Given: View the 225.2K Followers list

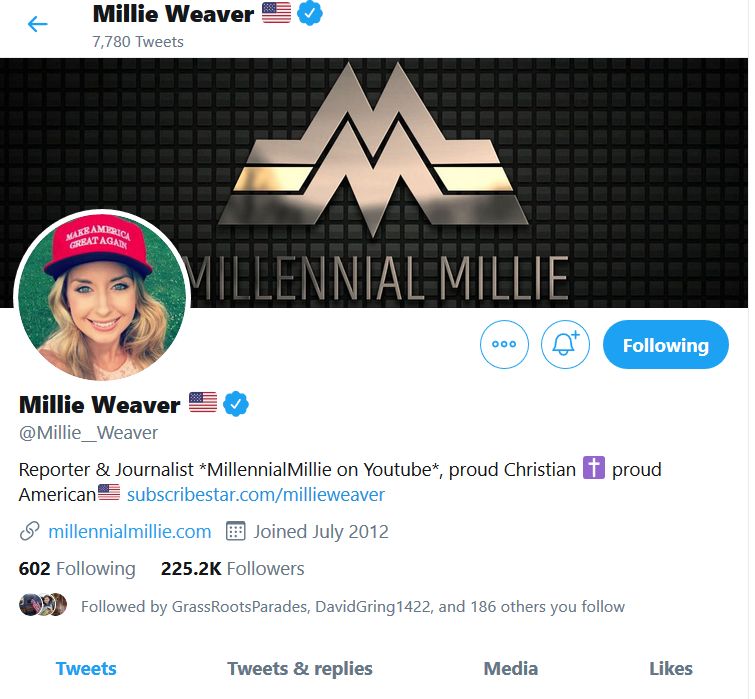Looking at the screenshot, I should (233, 569).
